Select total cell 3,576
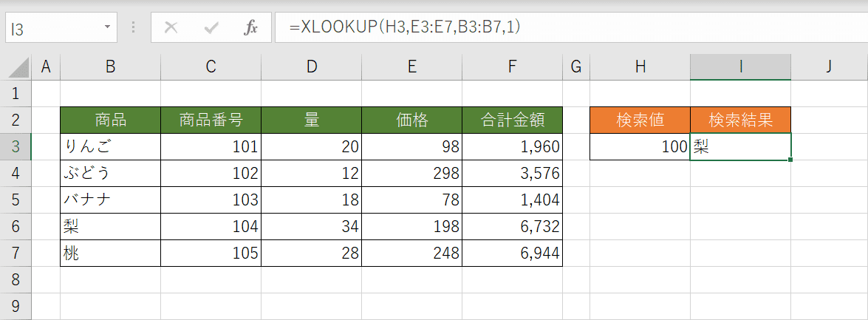This screenshot has height=320, width=868. click(513, 173)
